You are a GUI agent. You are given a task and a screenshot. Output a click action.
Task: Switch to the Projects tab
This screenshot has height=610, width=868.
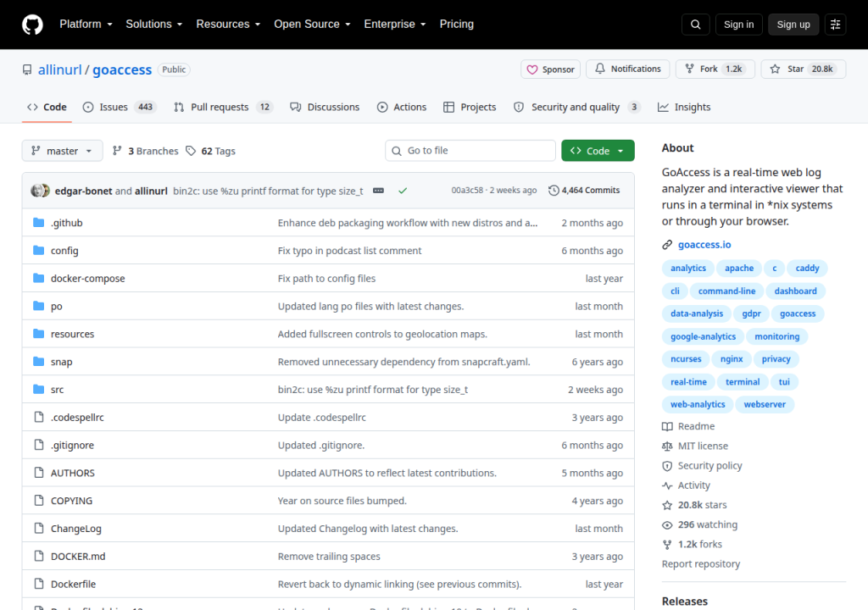[x=470, y=107]
